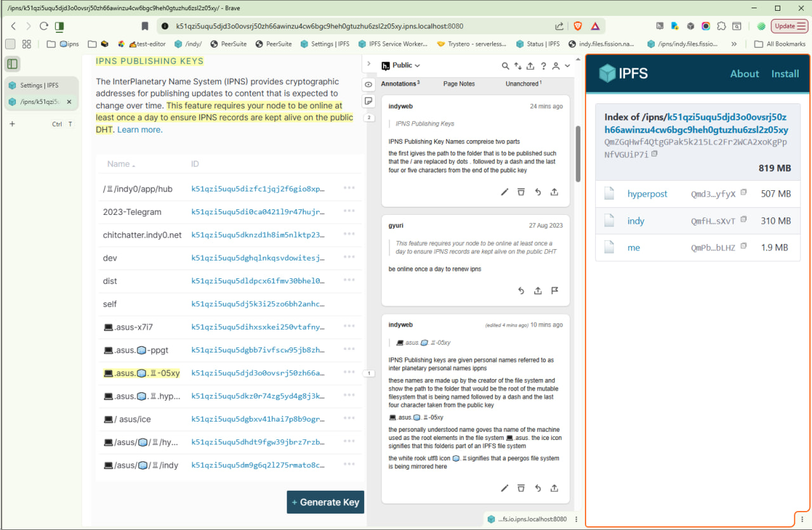The image size is (812, 530).
Task: Toggle bookmark for the current page
Action: [x=145, y=26]
